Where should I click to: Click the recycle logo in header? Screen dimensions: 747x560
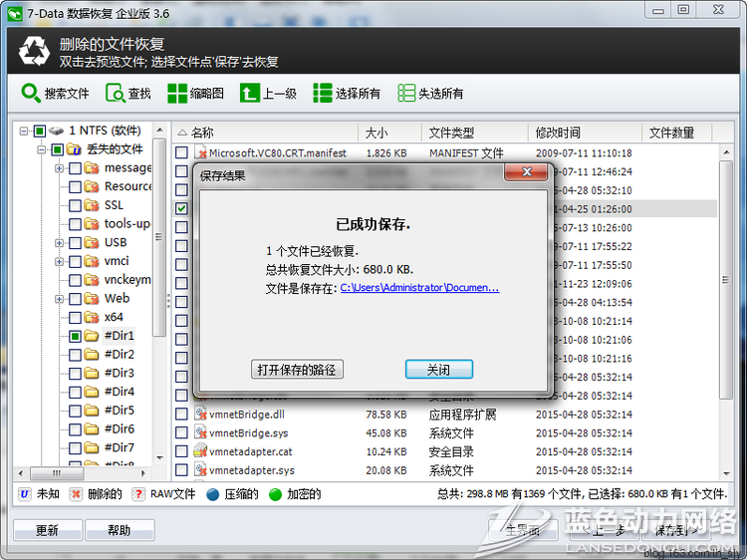[x=35, y=51]
